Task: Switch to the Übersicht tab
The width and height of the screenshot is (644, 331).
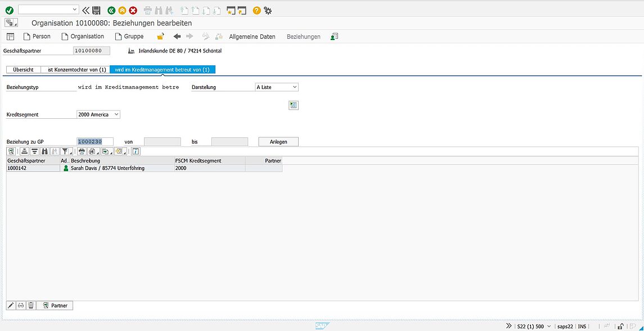Action: (23, 69)
